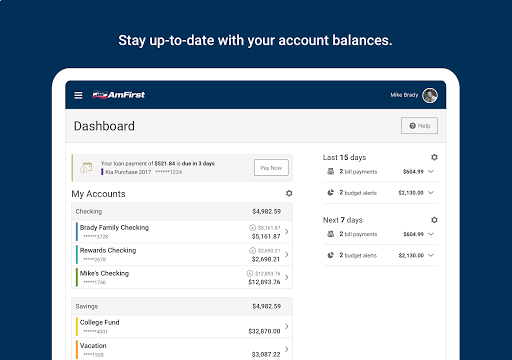Click Mike's Checking balance $12,893.76

point(264,282)
